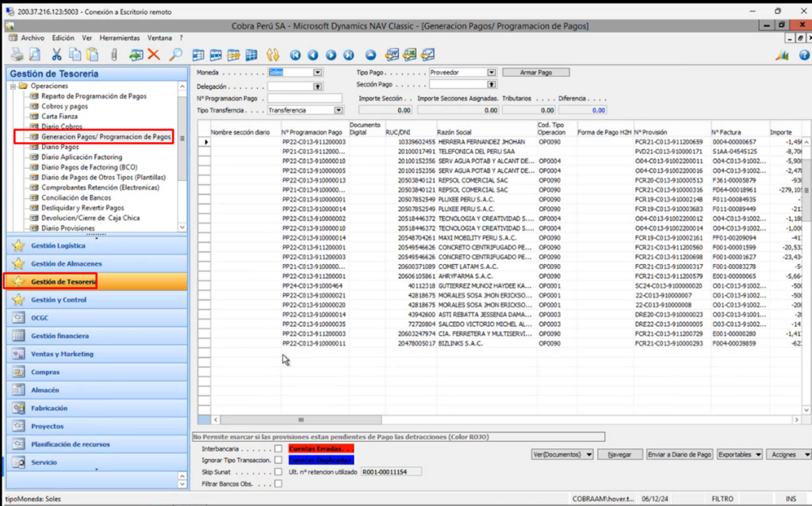Click the paperclip attachment icon

click(114, 55)
